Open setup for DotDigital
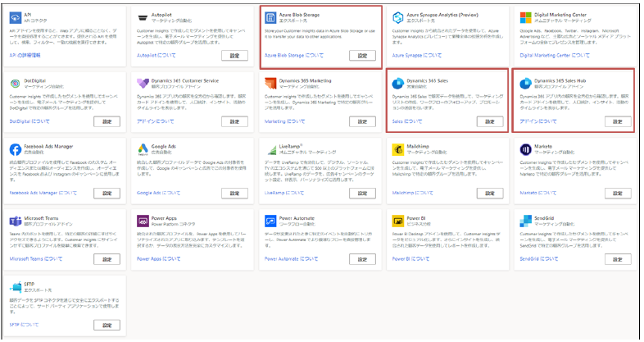Viewport: 644px width, 342px height. [x=107, y=121]
